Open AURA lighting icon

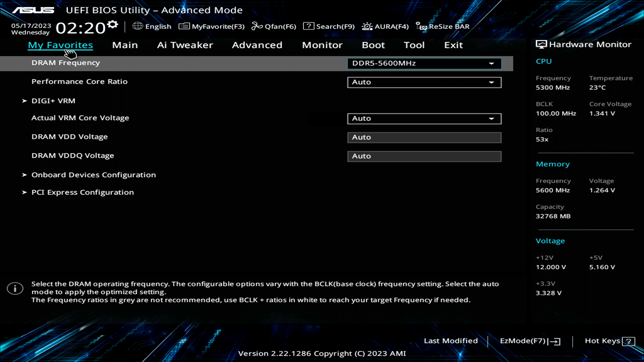click(367, 26)
